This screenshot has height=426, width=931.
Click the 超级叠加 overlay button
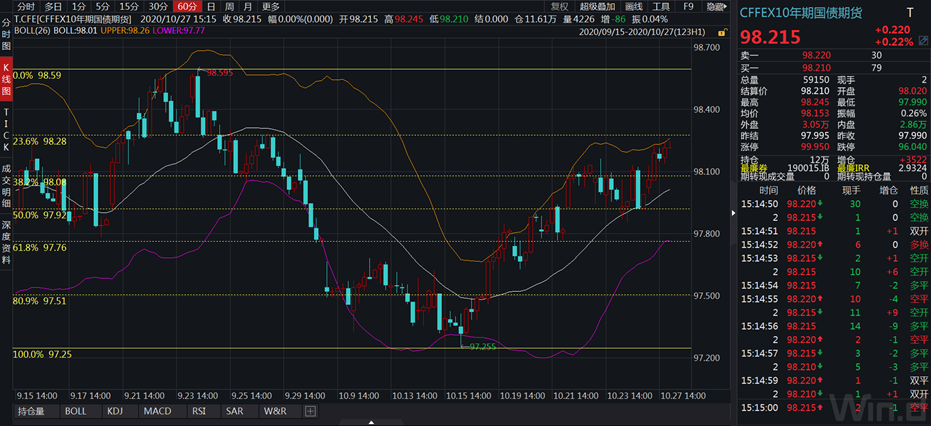coord(598,7)
